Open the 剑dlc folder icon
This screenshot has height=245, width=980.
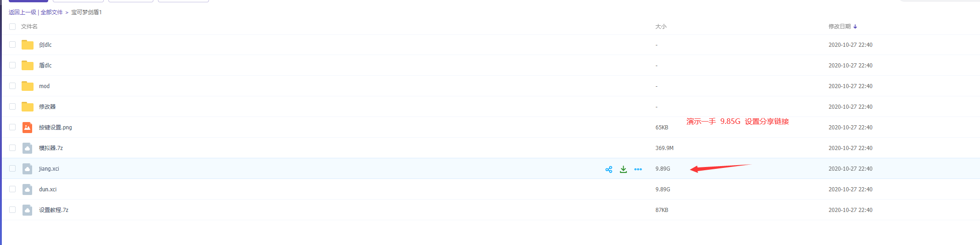(x=28, y=45)
